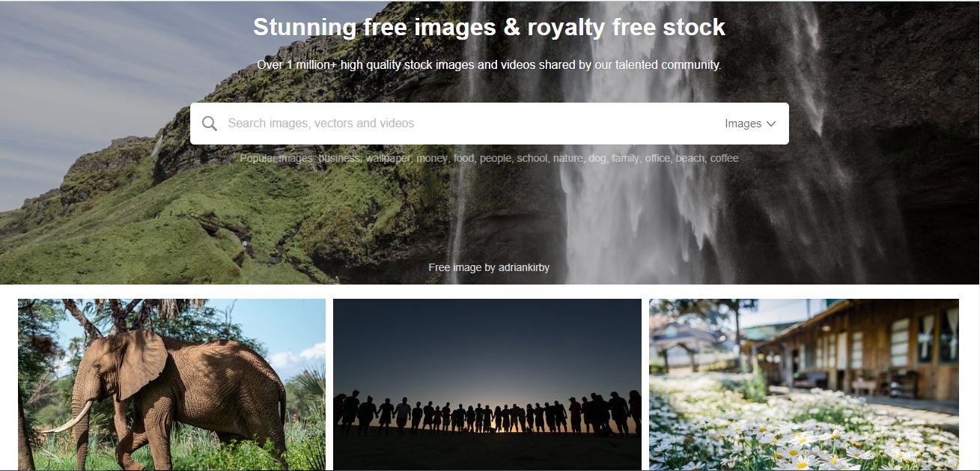The width and height of the screenshot is (980, 471).
Task: Select the "money" popular search link
Action: (433, 158)
